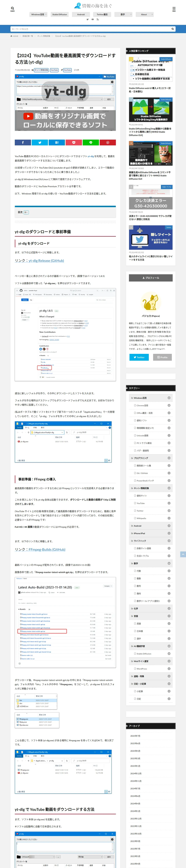Click the gray Profile button in profile box
Viewport: 186px width, 868px height.
pyautogui.click(x=162, y=357)
